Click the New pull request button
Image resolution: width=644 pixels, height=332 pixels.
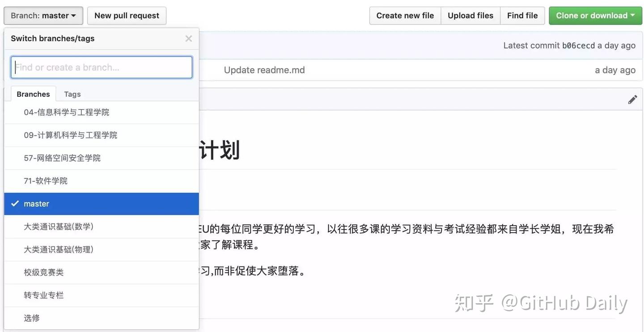(127, 16)
